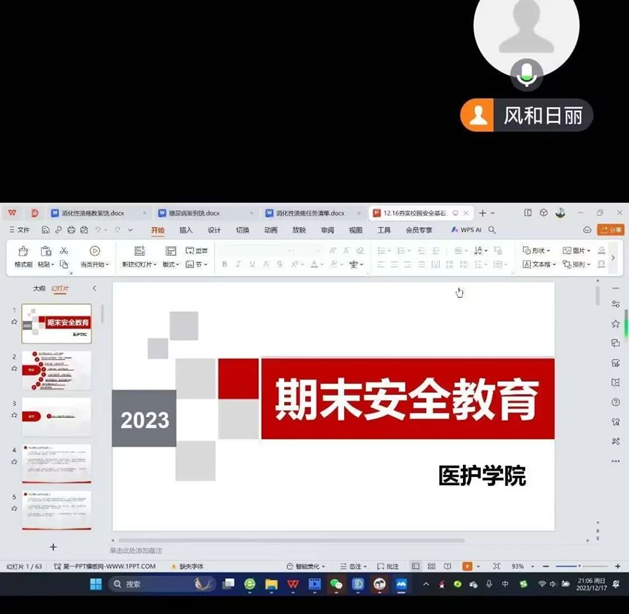Click the Italic I formatting icon
The height and width of the screenshot is (614, 629).
tap(238, 265)
